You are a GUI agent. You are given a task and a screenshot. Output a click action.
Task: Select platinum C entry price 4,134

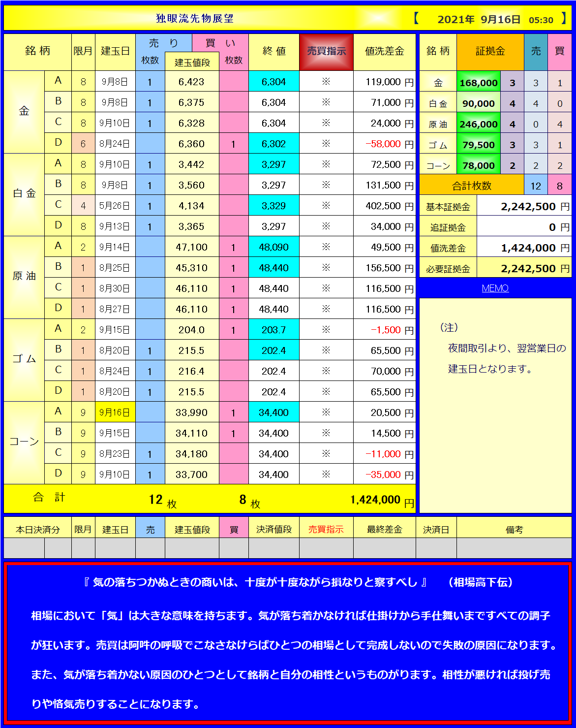tap(192, 206)
